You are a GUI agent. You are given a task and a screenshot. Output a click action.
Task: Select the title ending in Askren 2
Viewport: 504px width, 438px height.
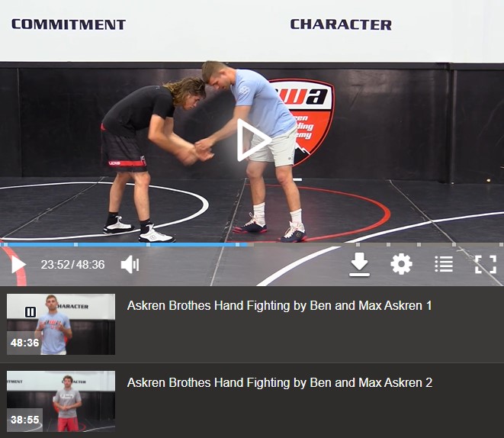pyautogui.click(x=280, y=383)
